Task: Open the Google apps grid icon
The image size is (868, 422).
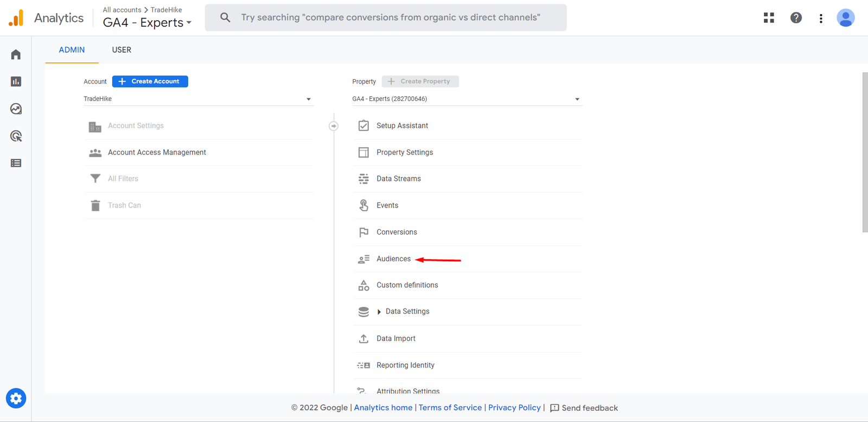Action: [x=769, y=18]
